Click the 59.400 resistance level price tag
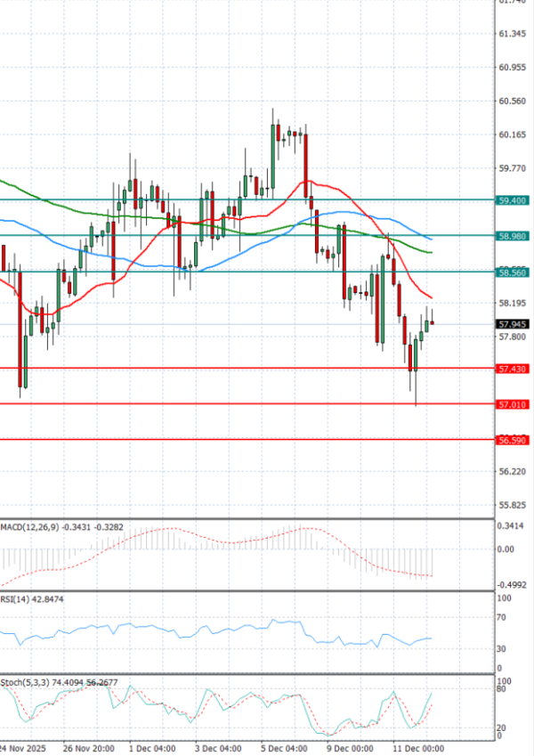This screenshot has height=756, width=534. [513, 201]
